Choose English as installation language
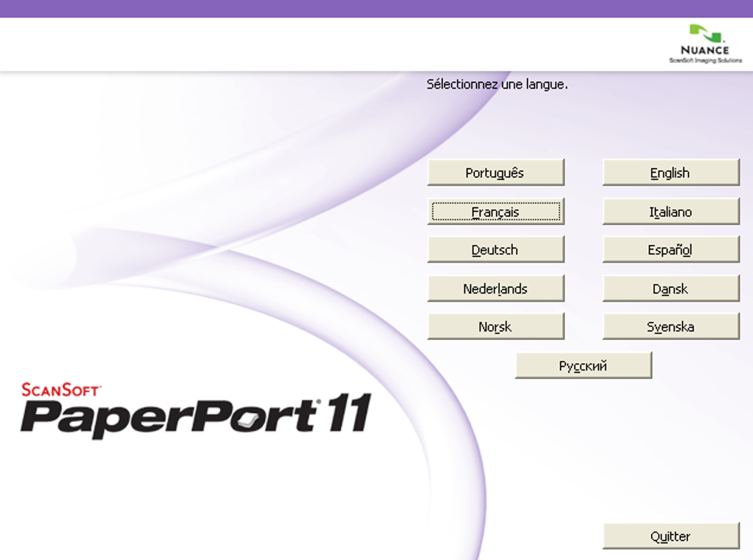 [671, 172]
